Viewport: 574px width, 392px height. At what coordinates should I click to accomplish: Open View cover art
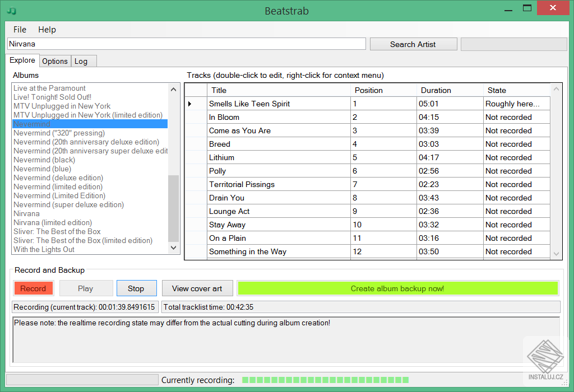click(x=197, y=288)
